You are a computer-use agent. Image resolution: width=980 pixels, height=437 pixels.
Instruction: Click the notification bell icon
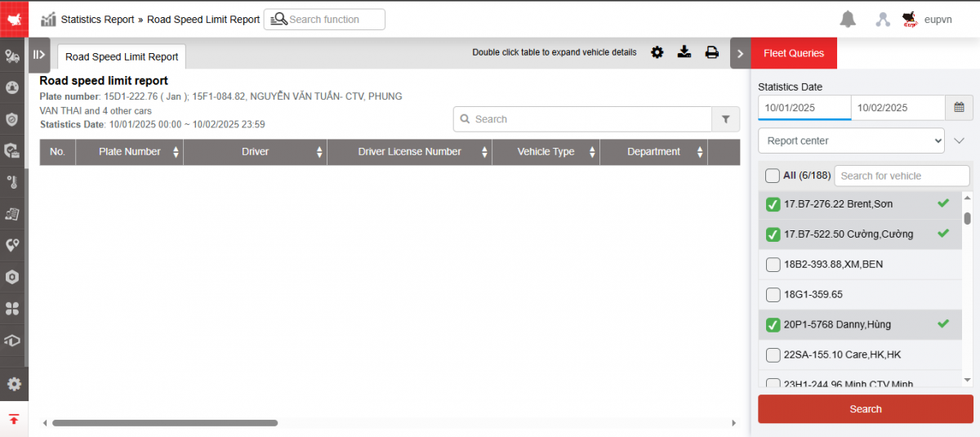coord(848,20)
